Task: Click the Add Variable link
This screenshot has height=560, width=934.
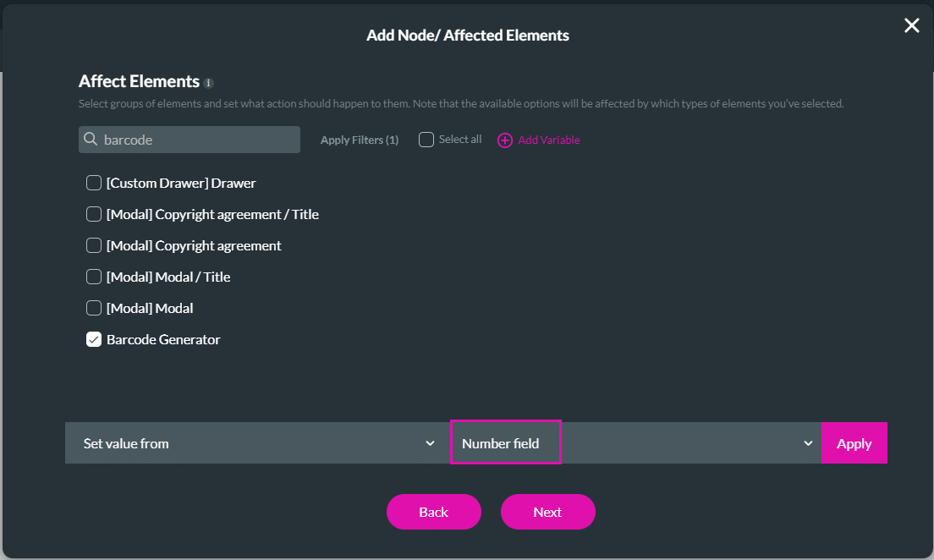Action: coord(548,140)
